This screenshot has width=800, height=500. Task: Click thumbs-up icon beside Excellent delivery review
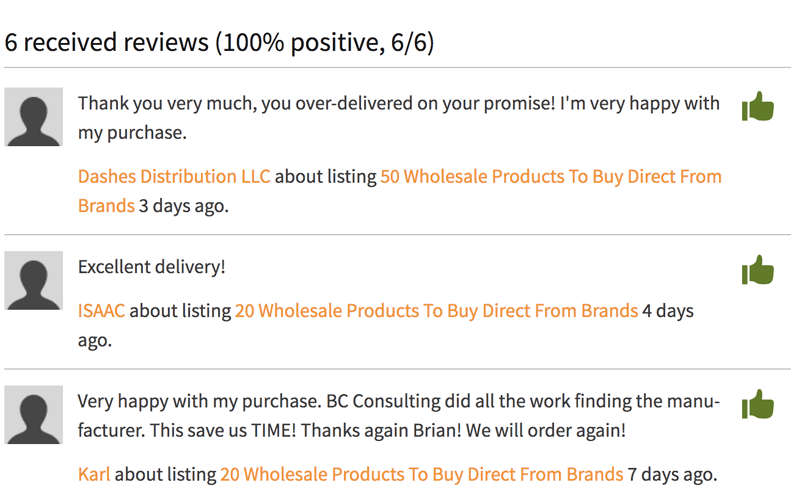pyautogui.click(x=758, y=270)
